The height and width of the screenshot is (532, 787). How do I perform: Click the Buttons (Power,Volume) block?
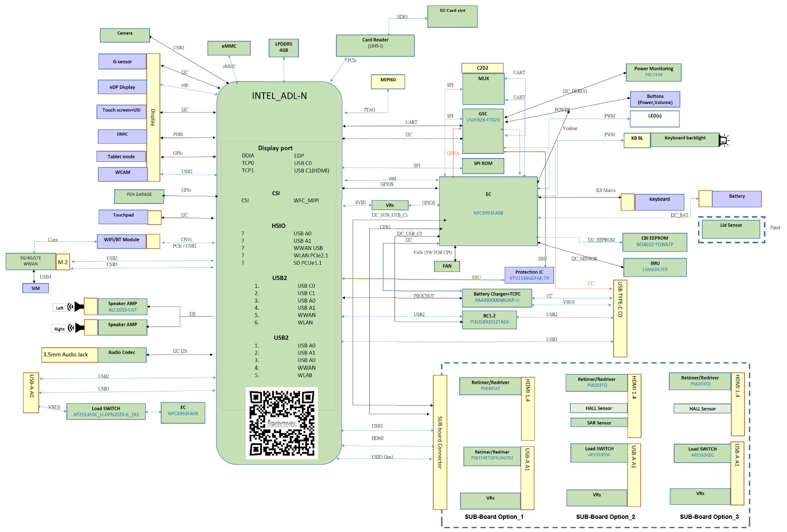[655, 99]
